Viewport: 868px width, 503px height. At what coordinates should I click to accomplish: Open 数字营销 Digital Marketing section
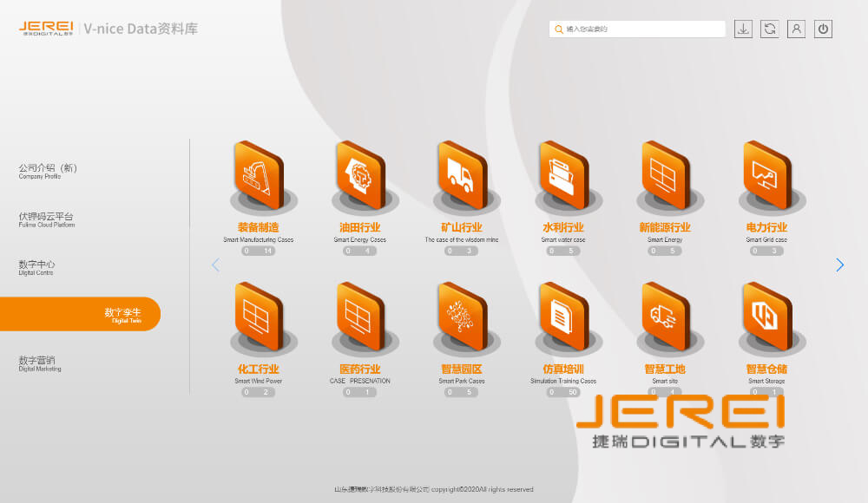pos(40,363)
